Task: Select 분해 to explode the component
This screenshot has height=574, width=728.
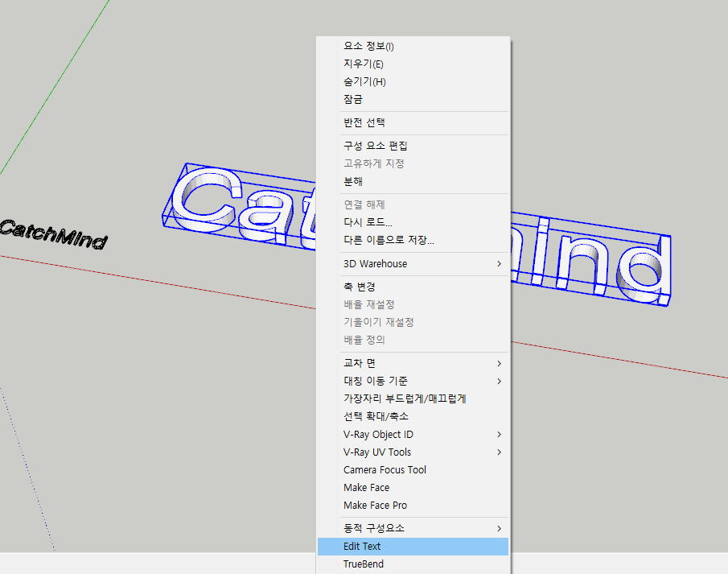Action: (x=413, y=181)
